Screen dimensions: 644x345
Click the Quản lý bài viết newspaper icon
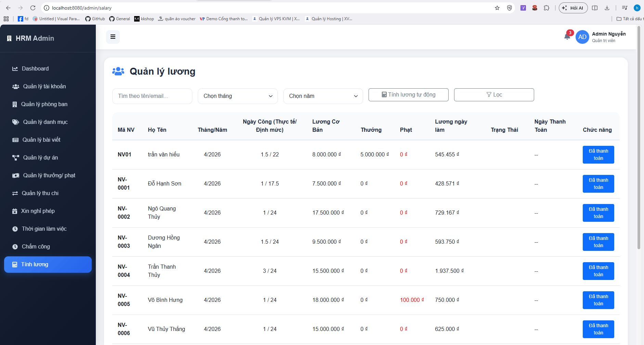[x=15, y=140]
